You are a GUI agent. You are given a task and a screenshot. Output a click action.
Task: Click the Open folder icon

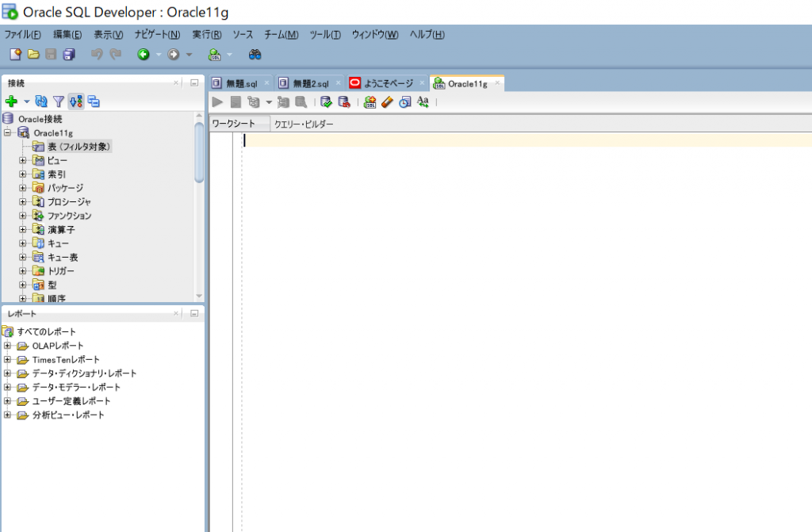[33, 55]
